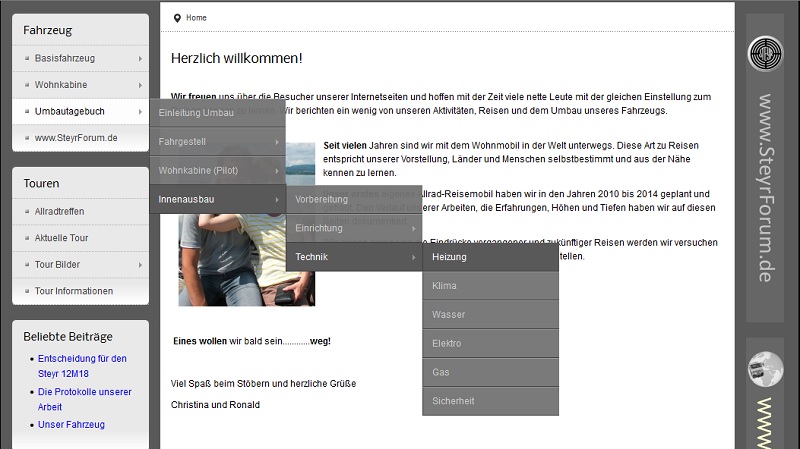Viewport: 800px width, 449px height.
Task: Open the Sicherheit menu entry
Action: click(490, 401)
